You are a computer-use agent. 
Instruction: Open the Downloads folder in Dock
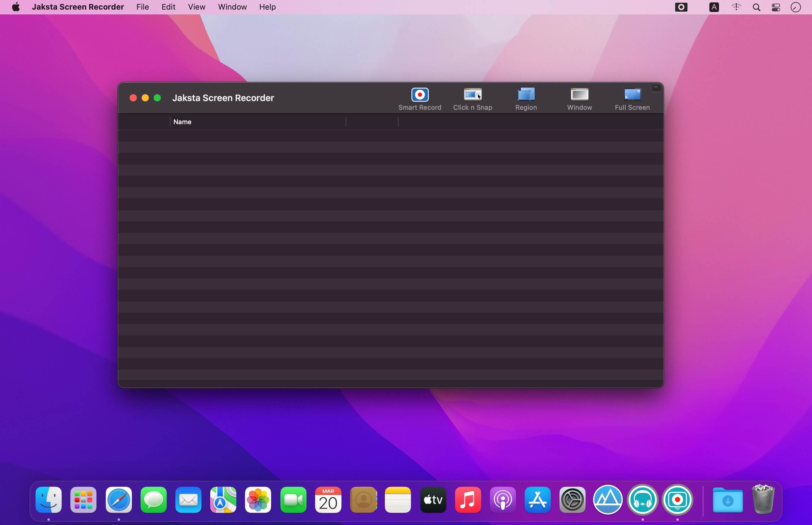[x=727, y=499]
